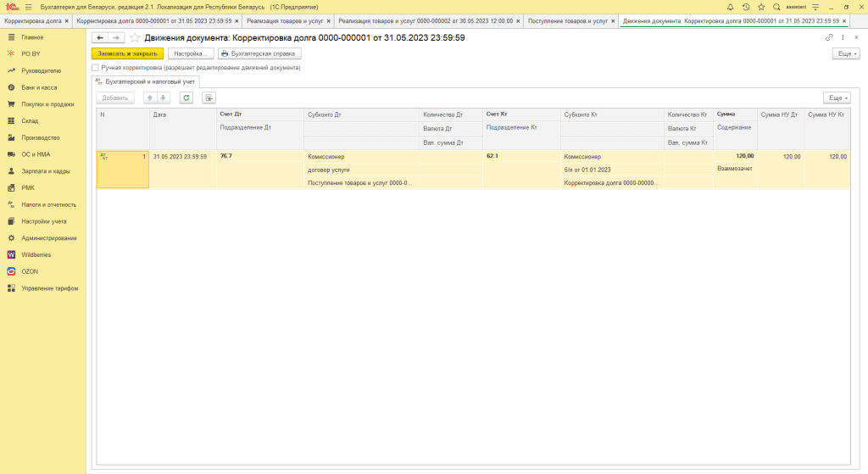This screenshot has height=474, width=868.
Task: Print Бухгалтерская справка
Action: tap(259, 53)
